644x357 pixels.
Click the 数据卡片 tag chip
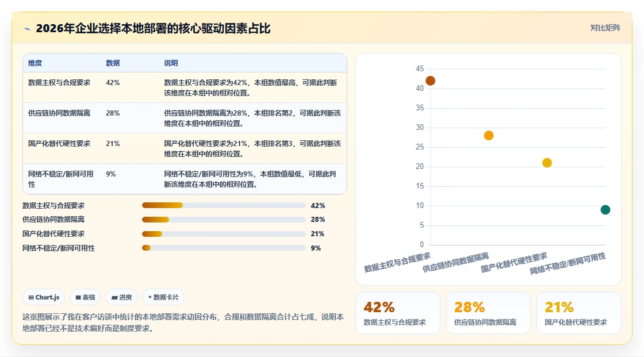coord(163,297)
